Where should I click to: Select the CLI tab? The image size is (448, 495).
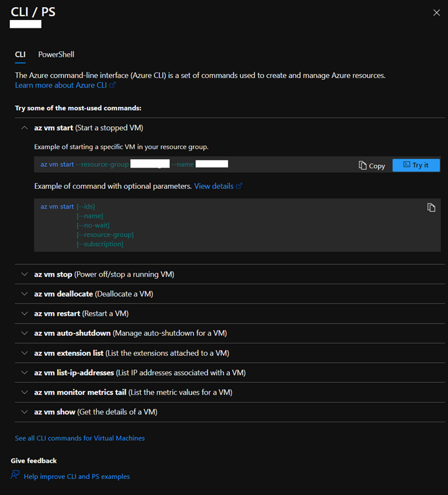pyautogui.click(x=20, y=55)
